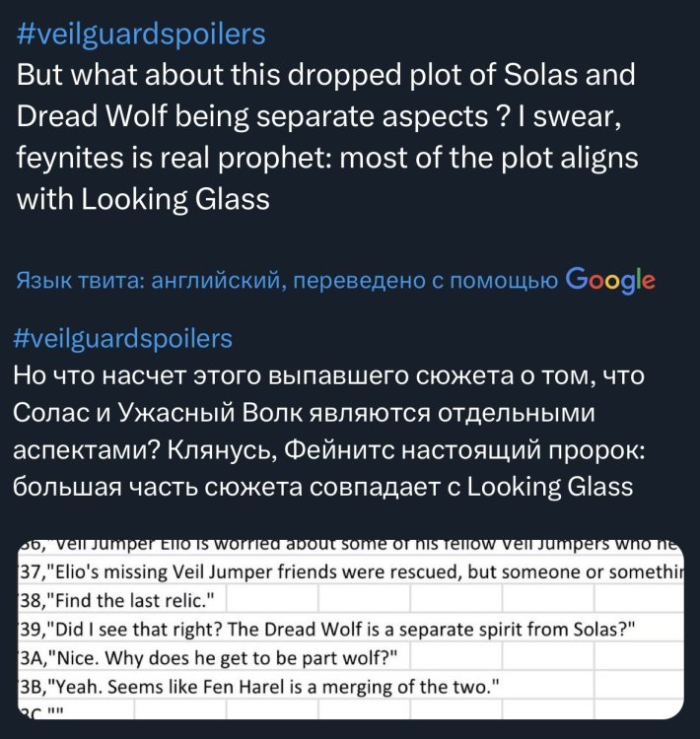Image resolution: width=700 pixels, height=739 pixels.
Task: Click the original English tweet text
Action: pos(325,136)
